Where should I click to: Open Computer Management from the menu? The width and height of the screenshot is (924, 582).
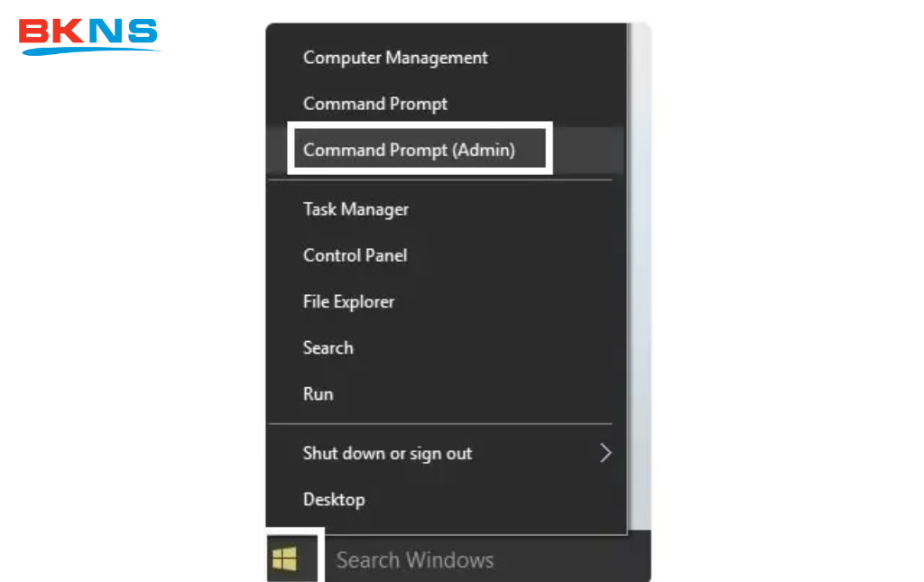(395, 58)
